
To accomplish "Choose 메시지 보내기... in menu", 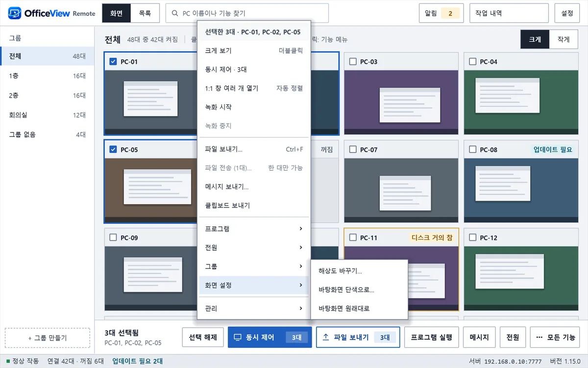I will (x=254, y=187).
